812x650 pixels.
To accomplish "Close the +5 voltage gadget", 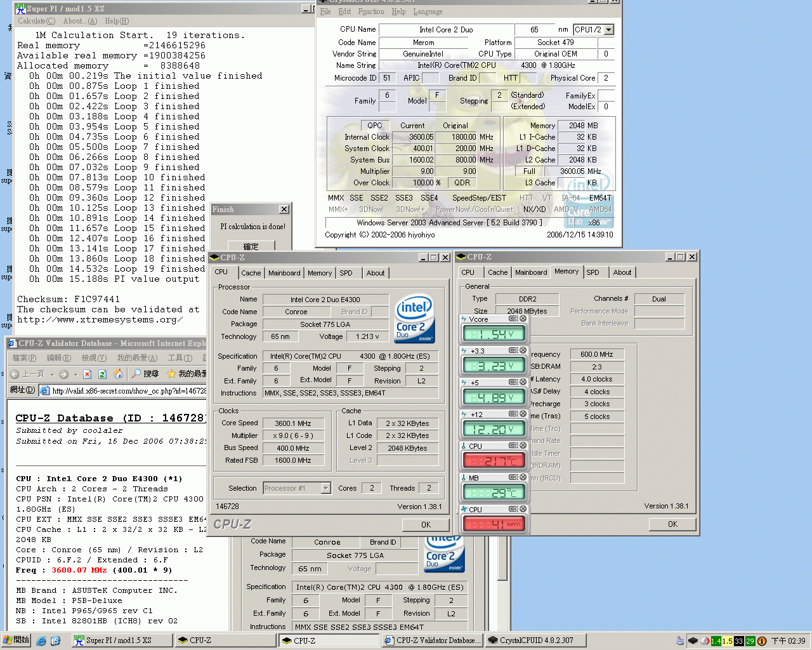I will pos(523,382).
